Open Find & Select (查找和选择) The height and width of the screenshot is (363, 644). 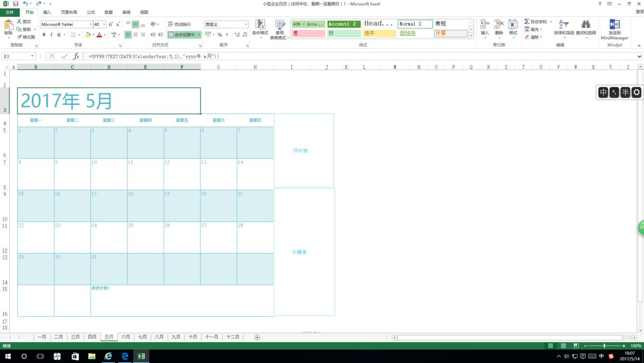(x=586, y=28)
